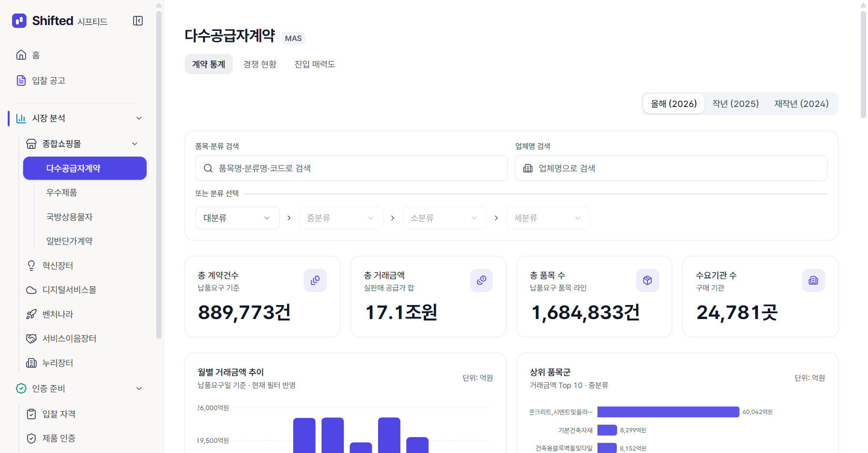Click the 품목명·분류명·코드로 검색 field
The image size is (868, 453).
[352, 168]
